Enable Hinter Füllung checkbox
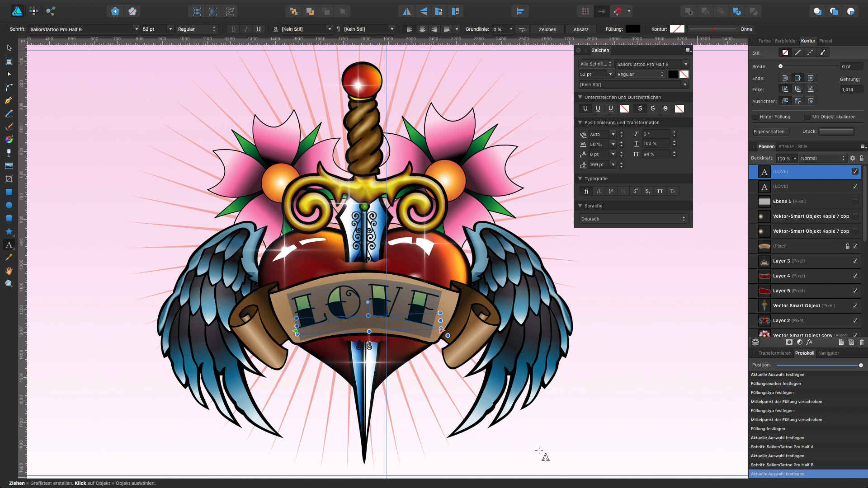The height and width of the screenshot is (488, 868). coord(755,117)
